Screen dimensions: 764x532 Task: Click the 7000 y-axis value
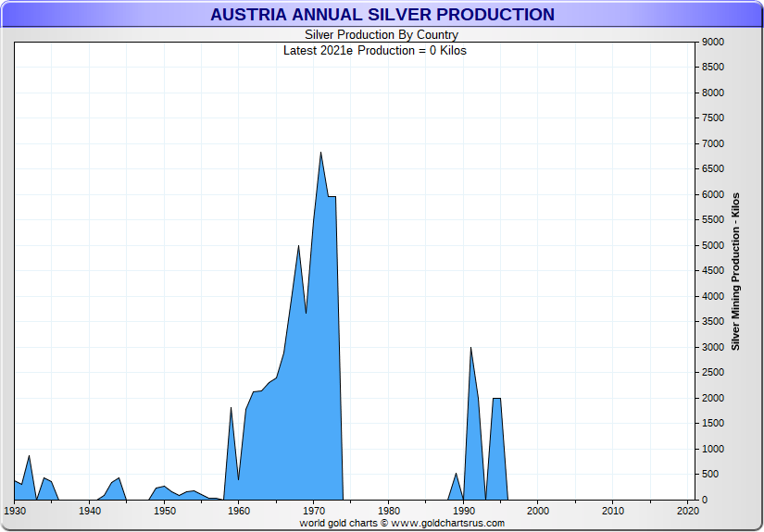[x=713, y=144]
